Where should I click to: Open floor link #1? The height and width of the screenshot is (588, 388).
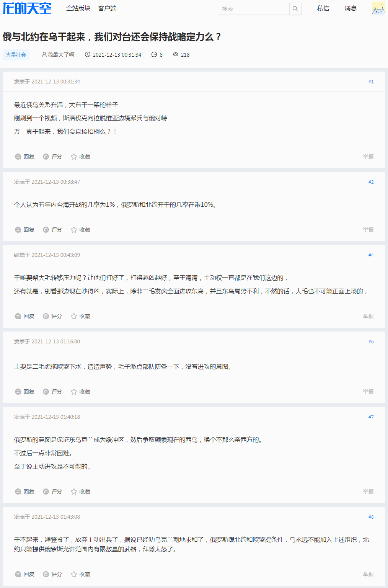click(x=371, y=82)
